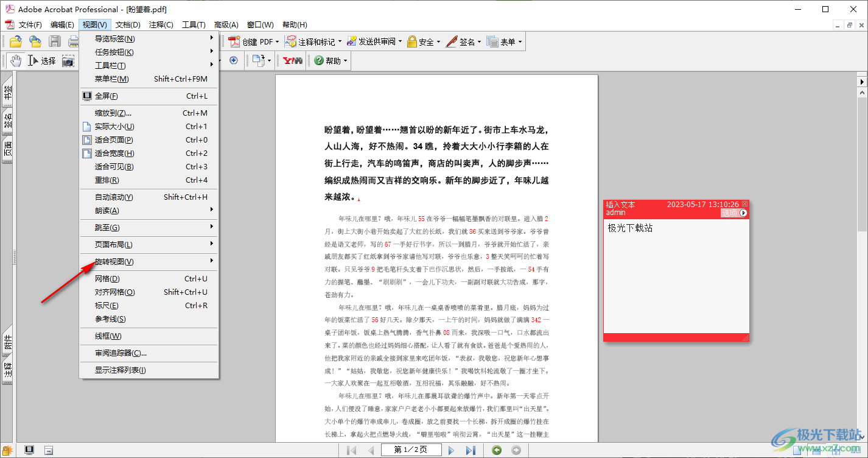Screen dimensions: 868x458
Task: Click the Options button on the note
Action: coord(733,213)
